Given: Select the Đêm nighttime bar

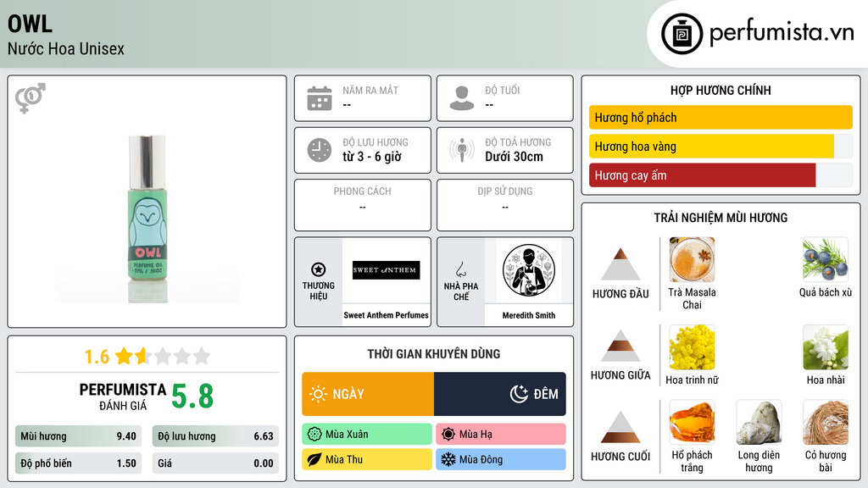Looking at the screenshot, I should point(500,394).
